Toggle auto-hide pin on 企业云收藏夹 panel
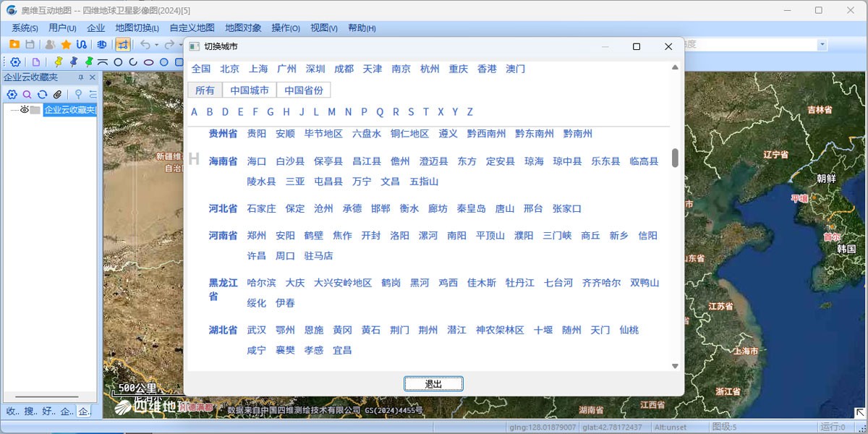Screen dimensions: 868x434 pos(81,77)
